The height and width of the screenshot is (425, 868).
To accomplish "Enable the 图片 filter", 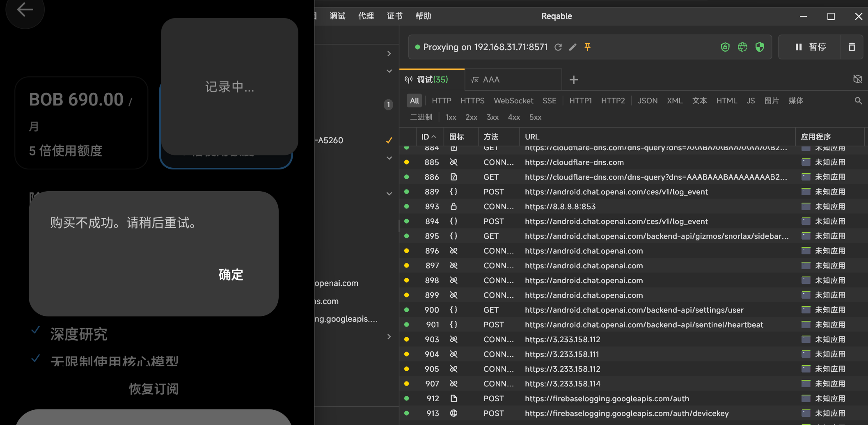I will (772, 101).
